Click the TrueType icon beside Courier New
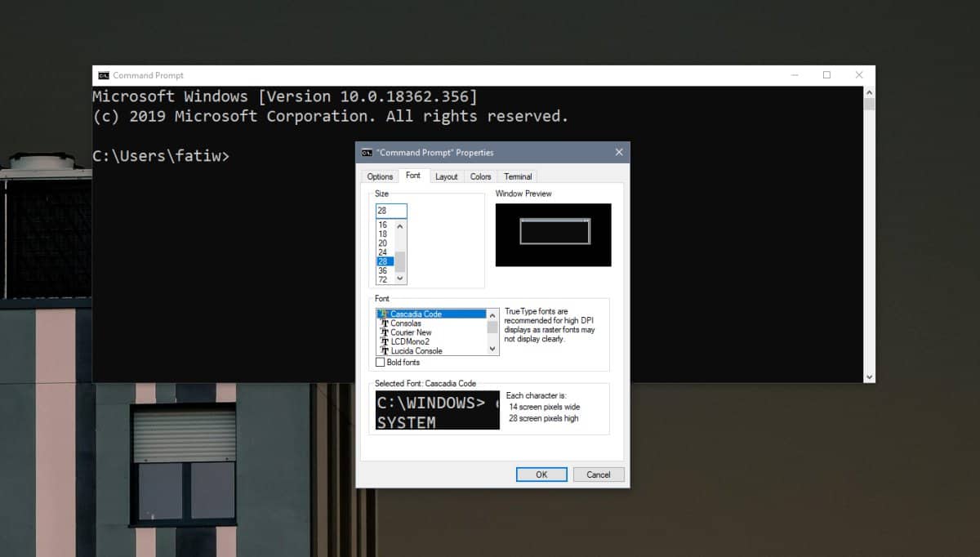The width and height of the screenshot is (980, 557). pos(384,332)
